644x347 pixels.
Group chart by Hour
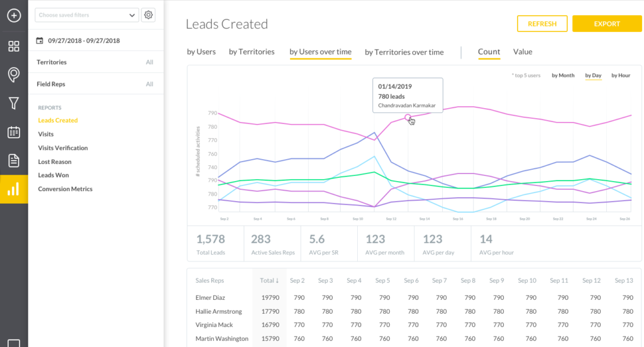[x=621, y=75]
